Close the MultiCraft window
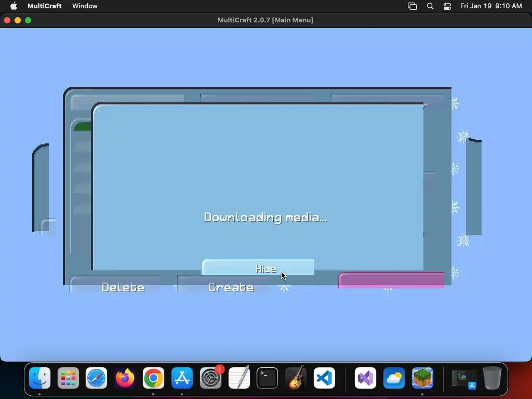 tap(7, 20)
